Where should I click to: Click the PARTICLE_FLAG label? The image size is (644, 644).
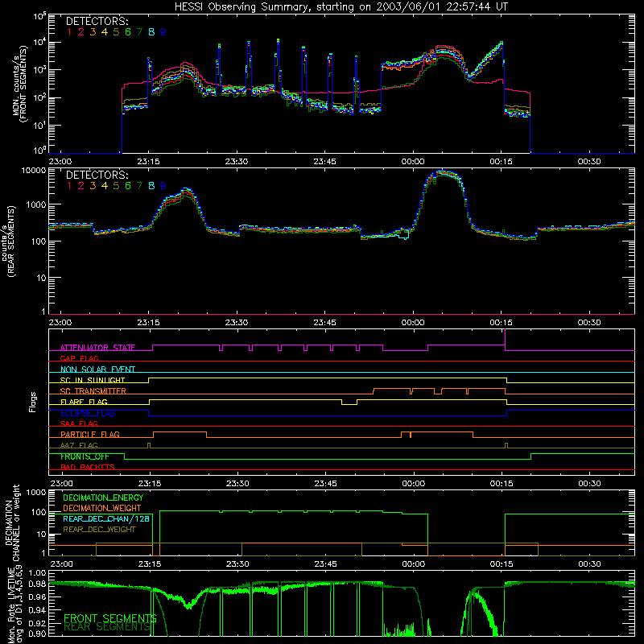pos(90,434)
